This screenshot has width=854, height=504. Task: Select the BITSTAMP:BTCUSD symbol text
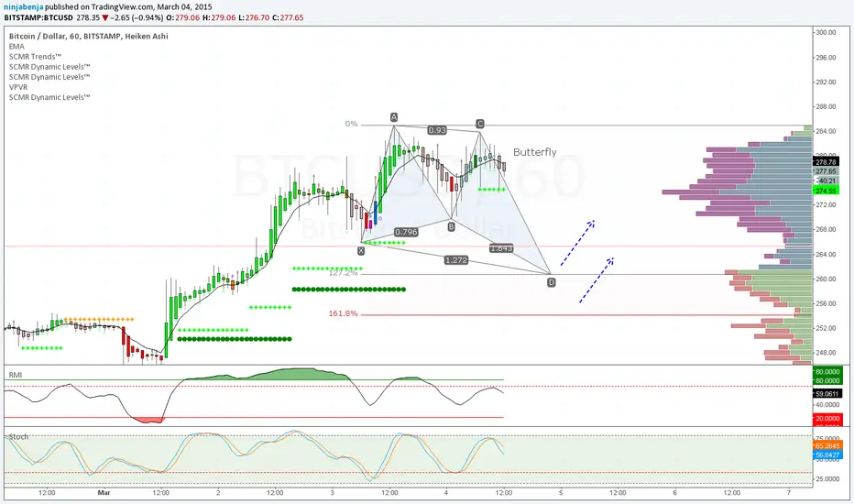click(38, 17)
